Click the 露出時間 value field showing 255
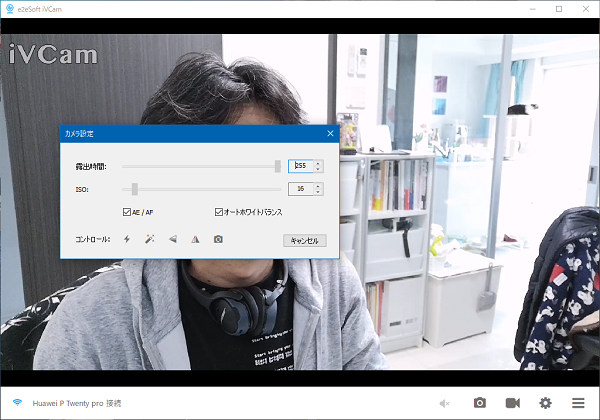 [301, 166]
